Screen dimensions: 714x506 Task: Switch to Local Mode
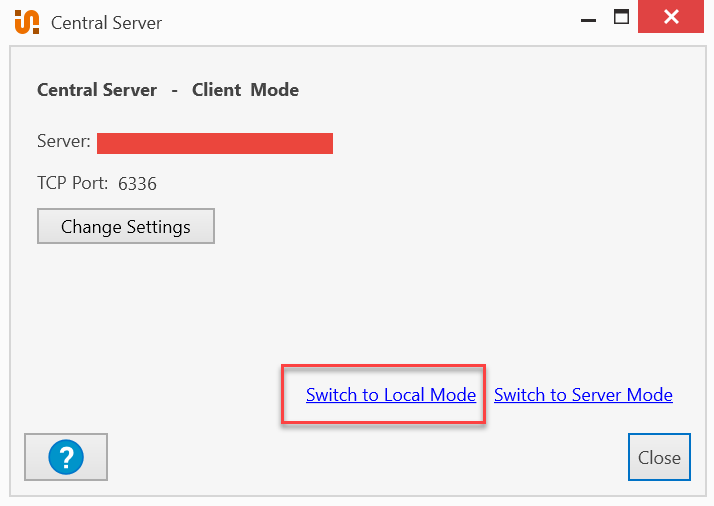click(x=391, y=395)
